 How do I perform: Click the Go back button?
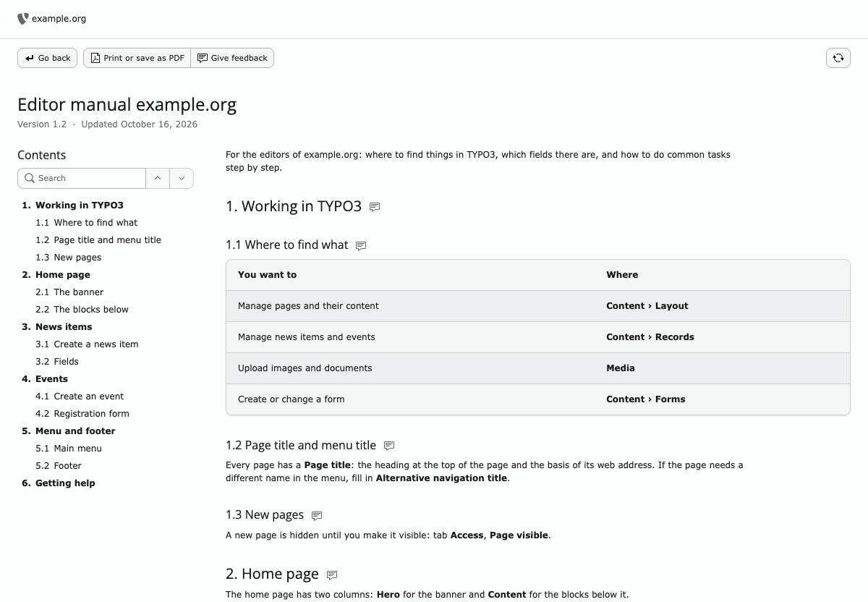tap(48, 58)
